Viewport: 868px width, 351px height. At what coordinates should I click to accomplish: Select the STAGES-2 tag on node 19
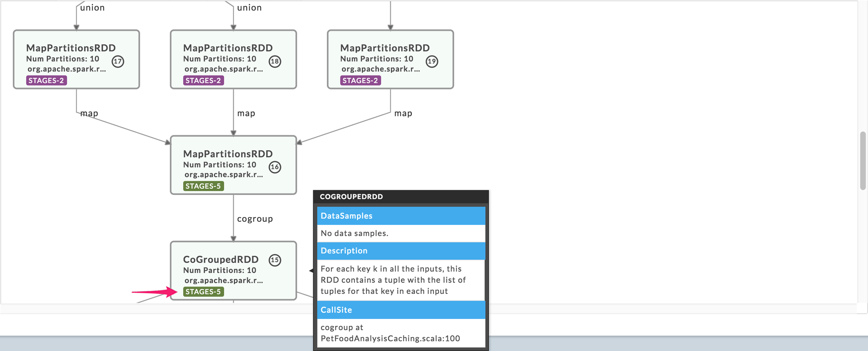click(x=360, y=81)
